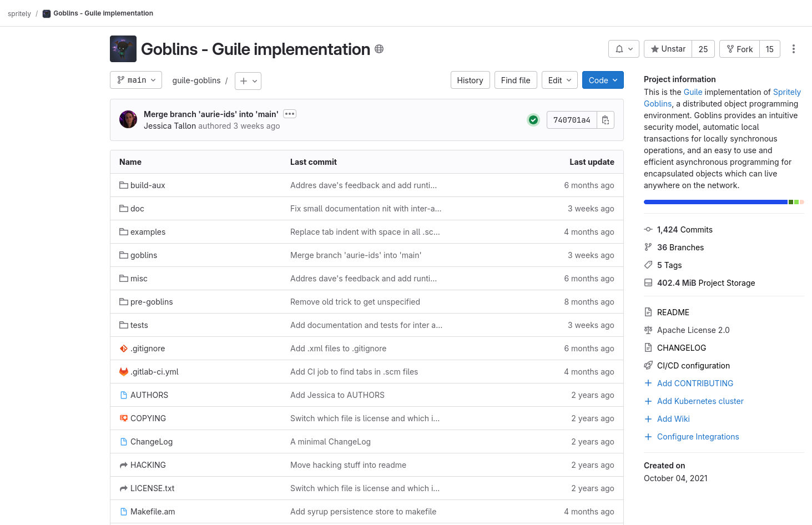Open the notification bell dropdown
This screenshot has width=812, height=525.
(624, 49)
